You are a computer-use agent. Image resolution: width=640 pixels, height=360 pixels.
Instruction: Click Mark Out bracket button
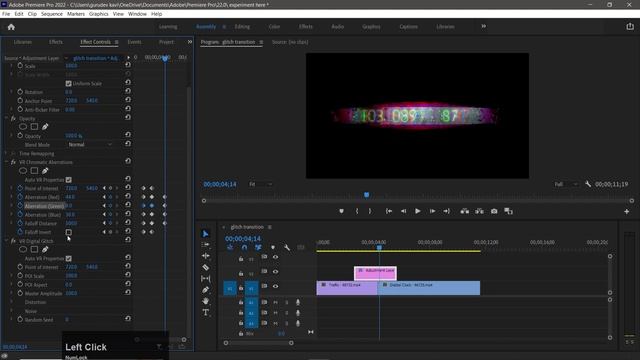click(370, 211)
